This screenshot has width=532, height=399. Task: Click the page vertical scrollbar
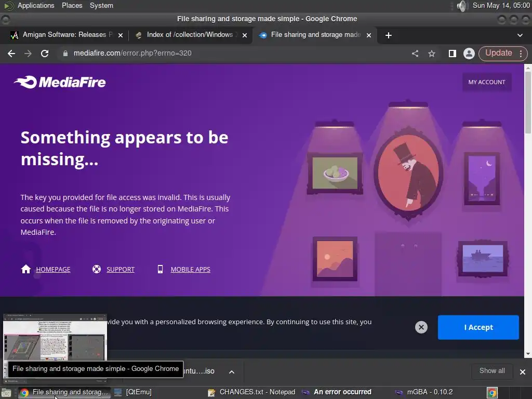click(x=528, y=102)
